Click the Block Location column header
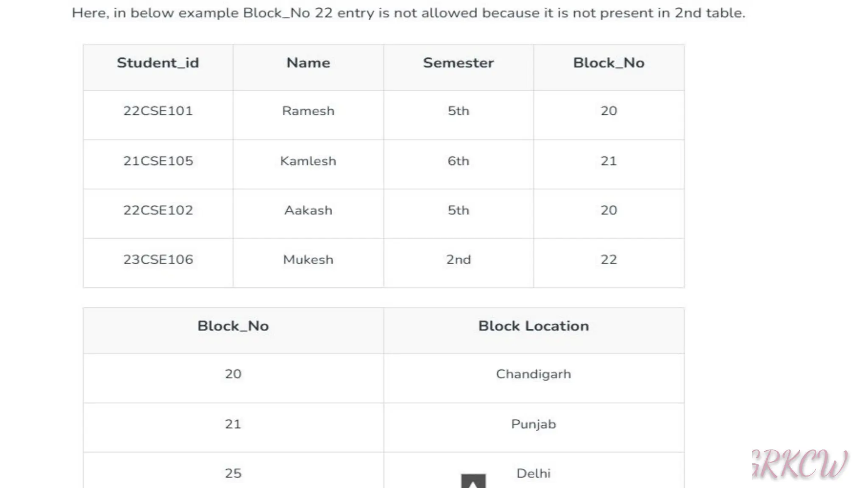 533,326
